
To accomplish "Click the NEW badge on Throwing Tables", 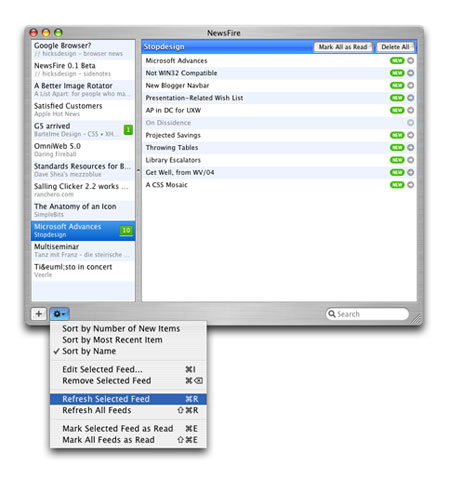I will point(397,147).
